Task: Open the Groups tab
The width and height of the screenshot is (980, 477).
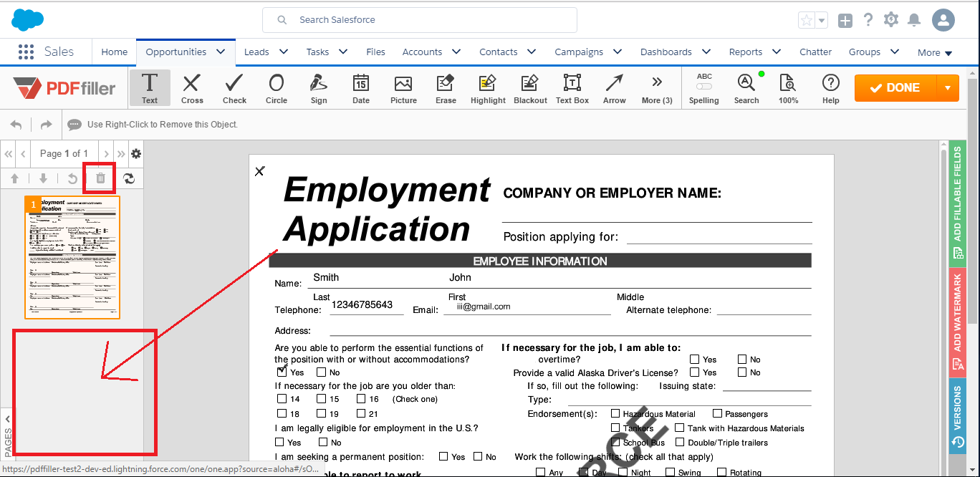Action: [865, 52]
